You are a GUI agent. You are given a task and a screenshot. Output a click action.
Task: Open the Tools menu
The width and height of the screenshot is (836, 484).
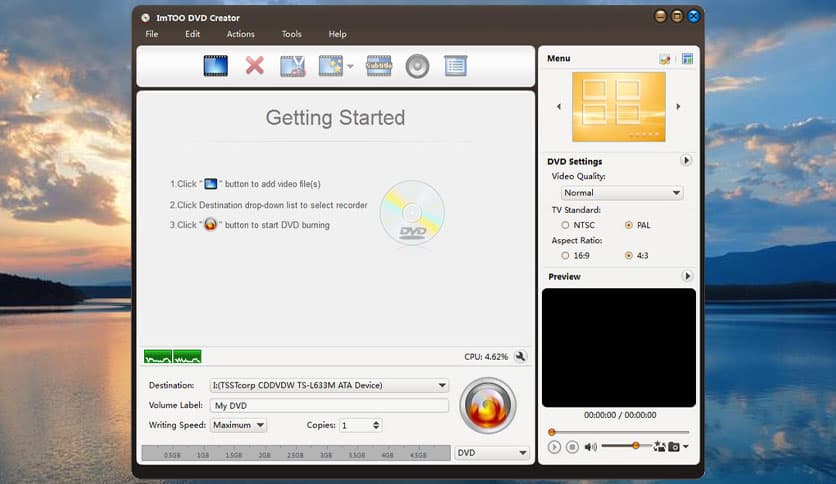coord(292,34)
